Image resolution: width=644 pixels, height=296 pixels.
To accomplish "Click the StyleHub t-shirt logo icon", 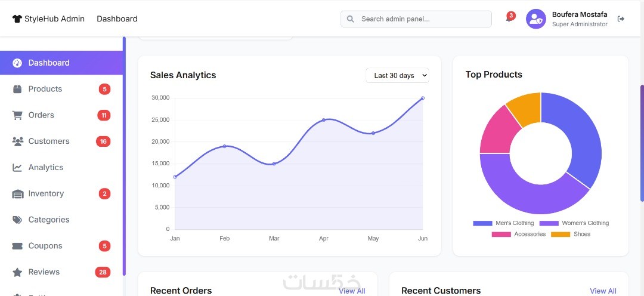I will coord(17,19).
